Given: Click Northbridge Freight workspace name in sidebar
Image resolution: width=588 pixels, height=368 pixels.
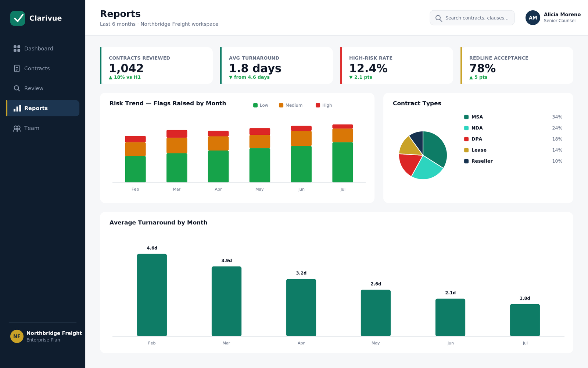Looking at the screenshot, I should 54,333.
